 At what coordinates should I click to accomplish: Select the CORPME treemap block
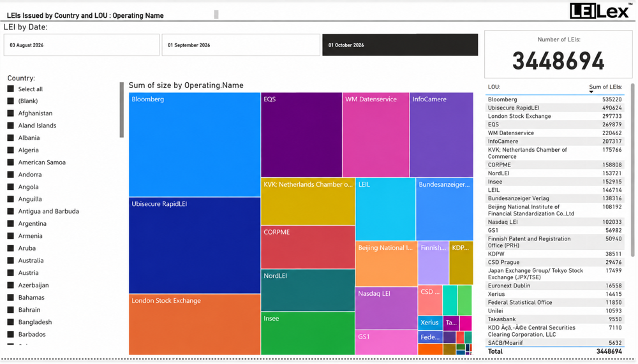pos(308,247)
